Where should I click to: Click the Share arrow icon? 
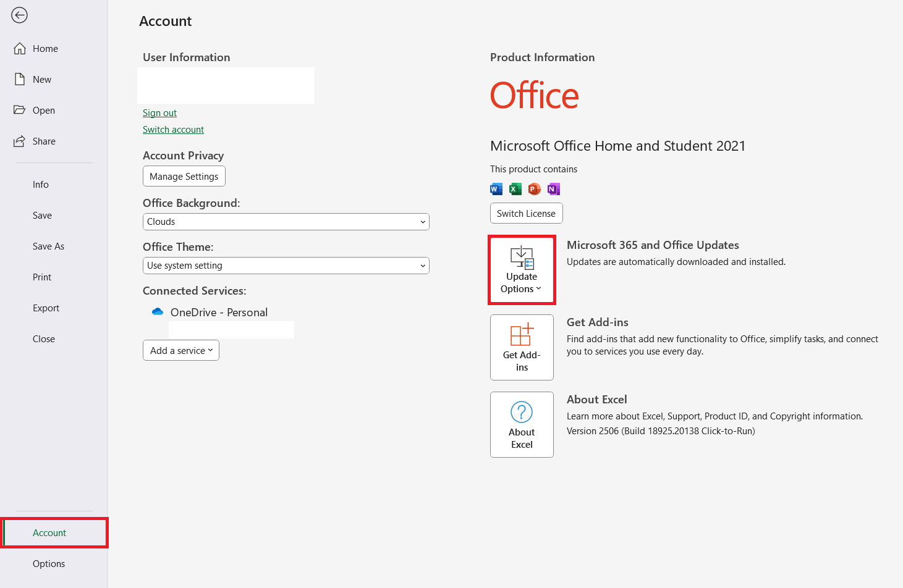point(20,141)
